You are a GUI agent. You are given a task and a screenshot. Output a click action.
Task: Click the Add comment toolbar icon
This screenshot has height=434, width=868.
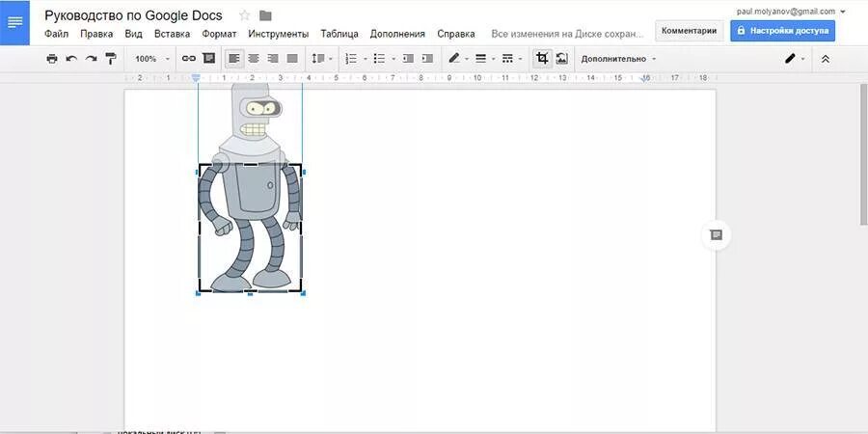pos(208,59)
